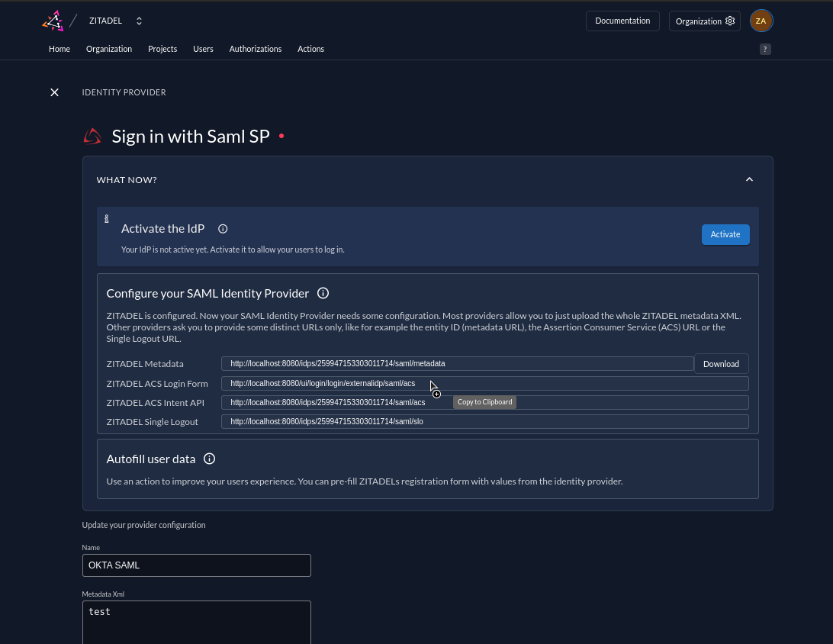Image resolution: width=833 pixels, height=644 pixels.
Task: Click the ZITADEL logo in the top bar
Action: (x=51, y=21)
